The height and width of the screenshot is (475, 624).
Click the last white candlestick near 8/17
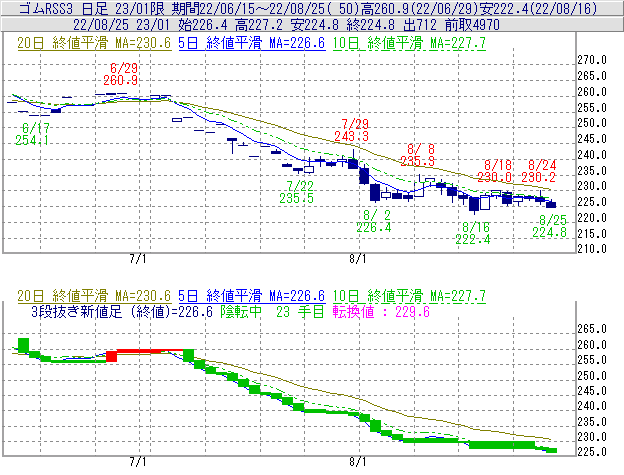click(485, 202)
